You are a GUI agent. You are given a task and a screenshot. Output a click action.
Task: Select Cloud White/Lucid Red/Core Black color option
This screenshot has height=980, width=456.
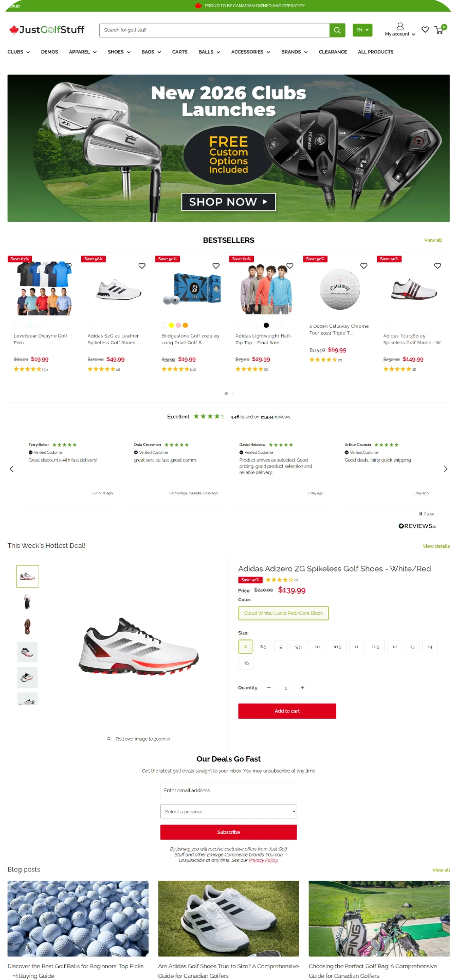point(283,613)
